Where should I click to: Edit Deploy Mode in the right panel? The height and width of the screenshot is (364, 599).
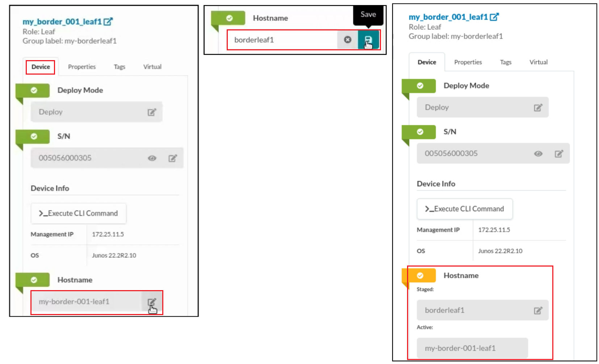click(x=538, y=108)
